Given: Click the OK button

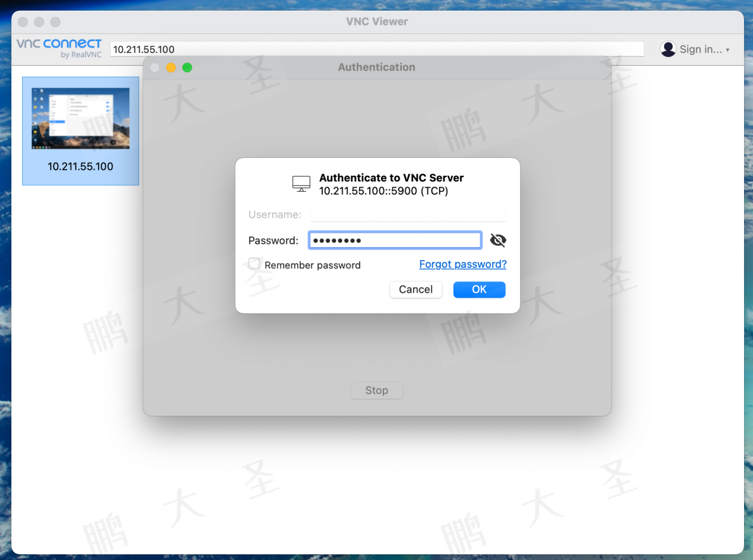Looking at the screenshot, I should pos(479,289).
